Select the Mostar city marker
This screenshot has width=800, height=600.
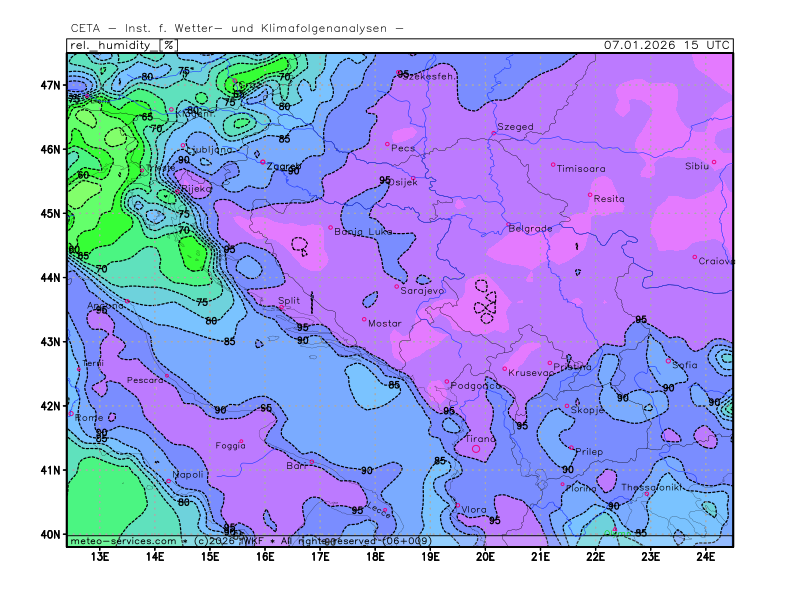(364, 319)
